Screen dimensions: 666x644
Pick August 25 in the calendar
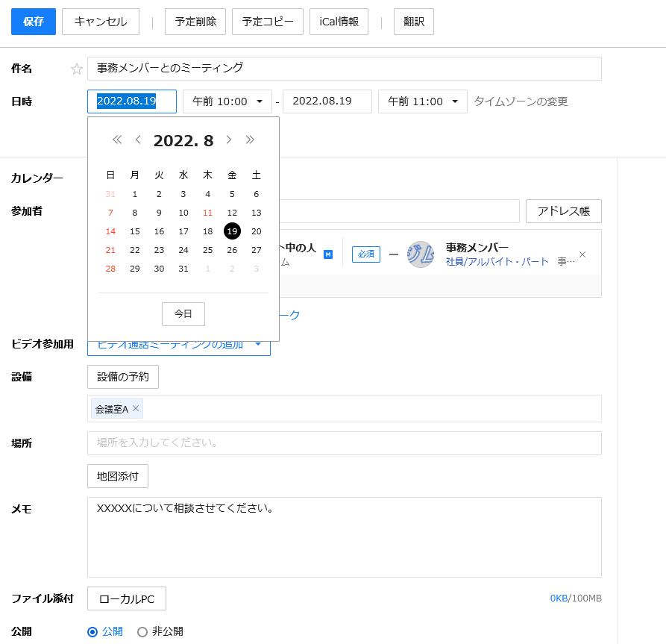pos(208,250)
